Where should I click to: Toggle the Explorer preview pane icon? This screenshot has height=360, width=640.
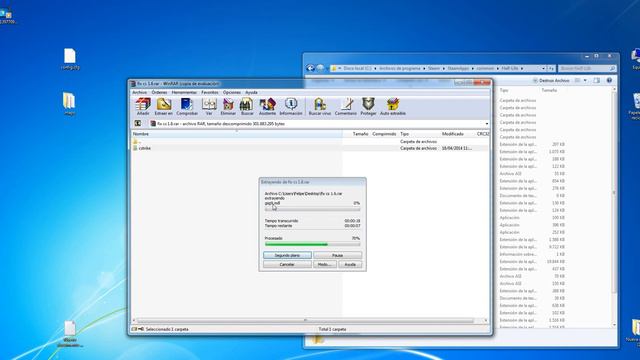[x=597, y=80]
